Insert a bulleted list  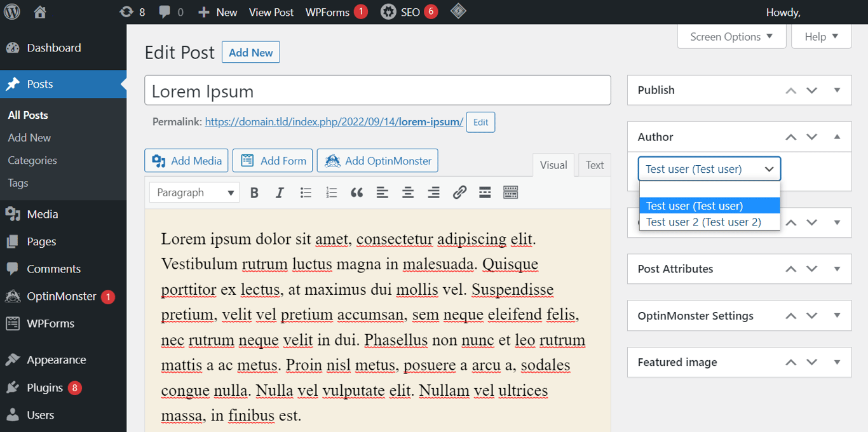click(x=306, y=192)
